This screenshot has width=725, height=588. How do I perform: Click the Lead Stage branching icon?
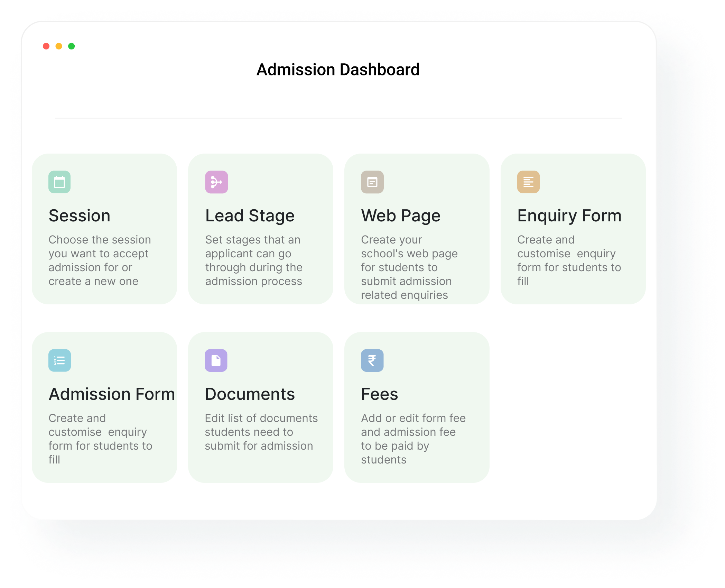click(x=216, y=182)
